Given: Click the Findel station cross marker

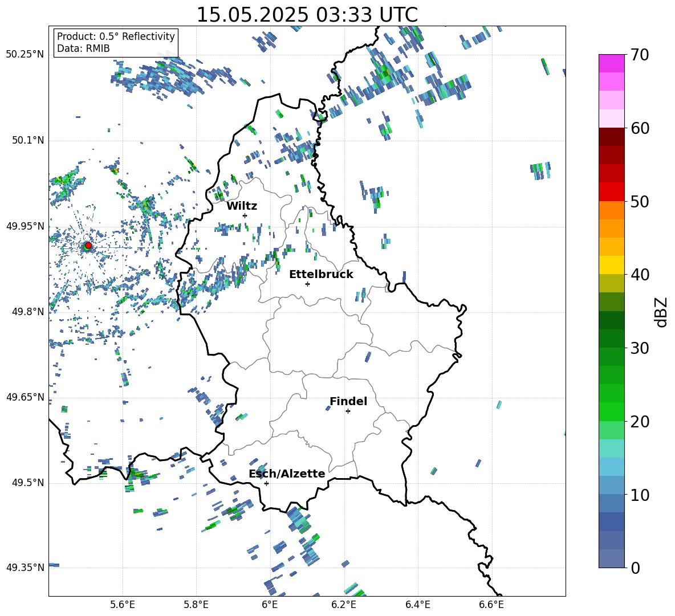Looking at the screenshot, I should point(348,411).
